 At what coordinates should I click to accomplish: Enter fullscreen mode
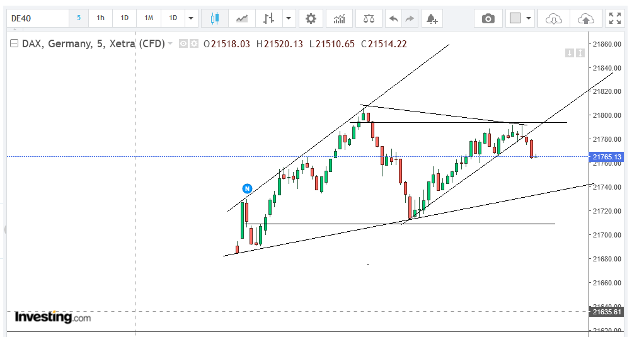[x=615, y=18]
